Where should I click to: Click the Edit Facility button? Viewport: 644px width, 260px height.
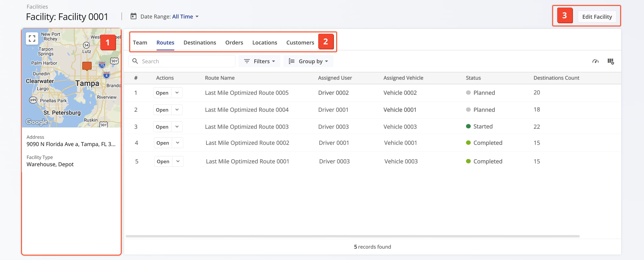597,17
